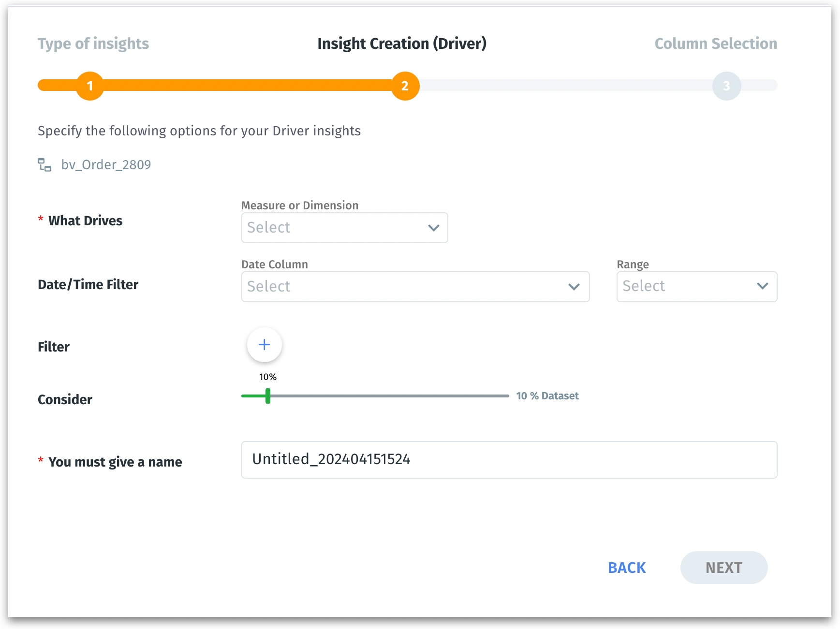Screen dimensions: 840x629
Task: Select Insight Creation (Driver) step title
Action: pos(401,44)
